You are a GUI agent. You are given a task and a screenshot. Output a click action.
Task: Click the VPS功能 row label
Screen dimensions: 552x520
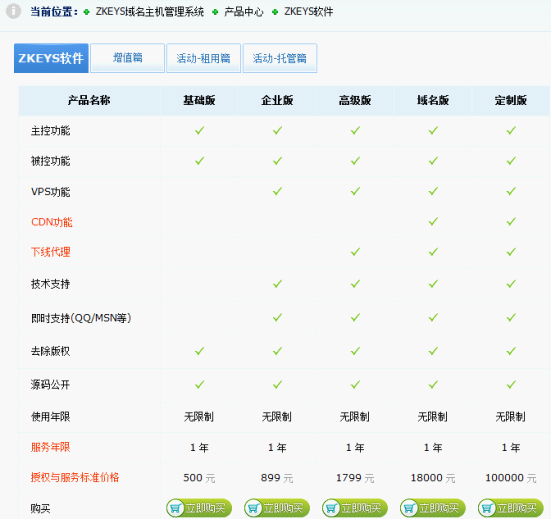pos(51,192)
